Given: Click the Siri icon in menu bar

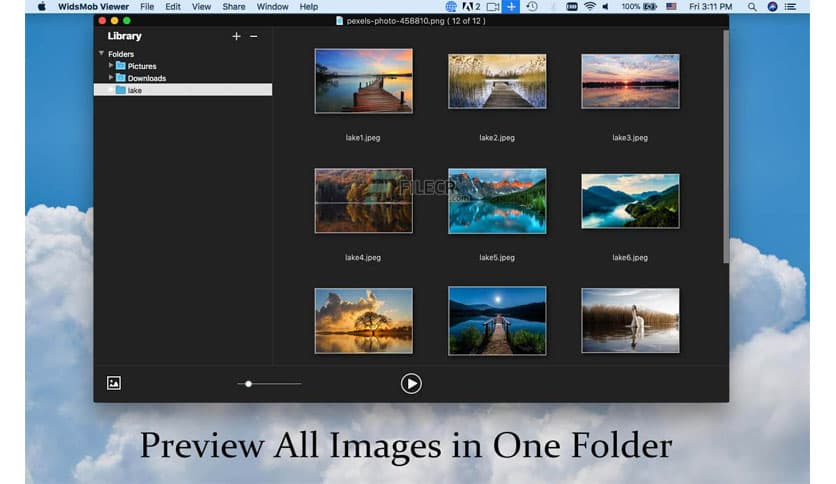Looking at the screenshot, I should pos(772,6).
